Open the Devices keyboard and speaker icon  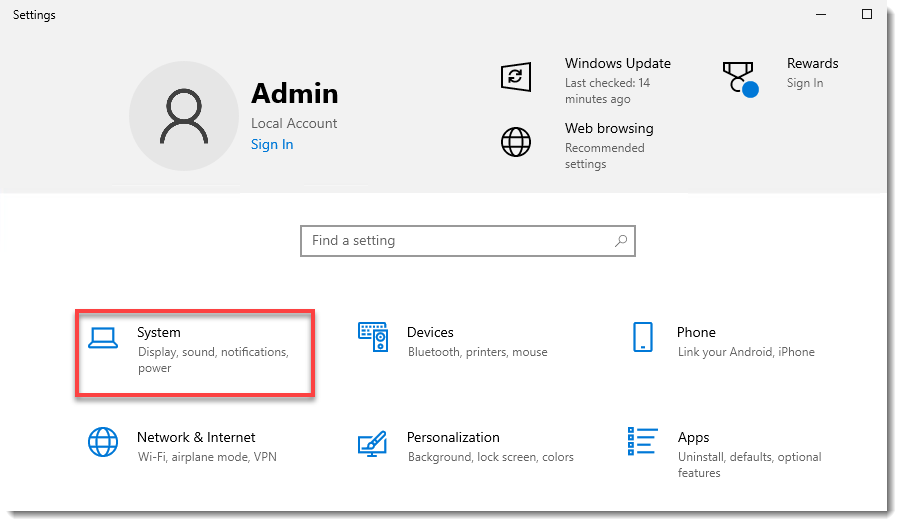coord(373,337)
